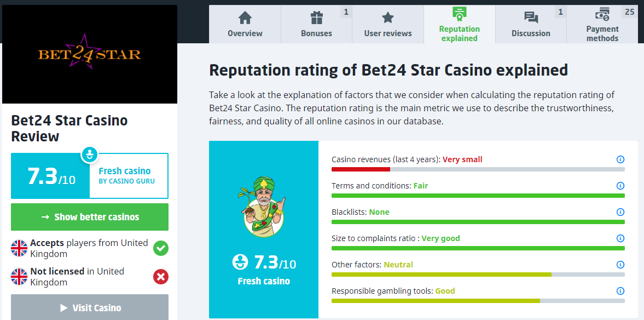Image resolution: width=644 pixels, height=320 pixels.
Task: View the Payment methods tab
Action: tap(602, 25)
